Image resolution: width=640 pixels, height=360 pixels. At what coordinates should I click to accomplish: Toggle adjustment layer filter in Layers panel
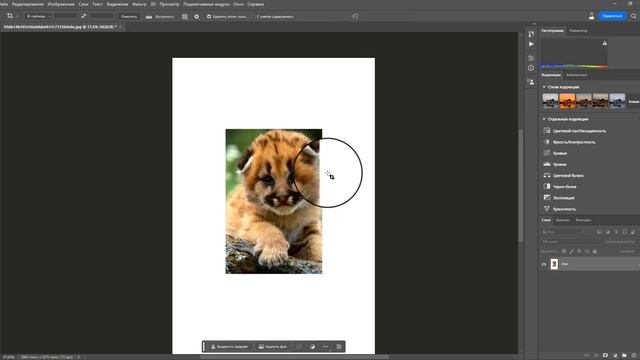click(x=607, y=232)
